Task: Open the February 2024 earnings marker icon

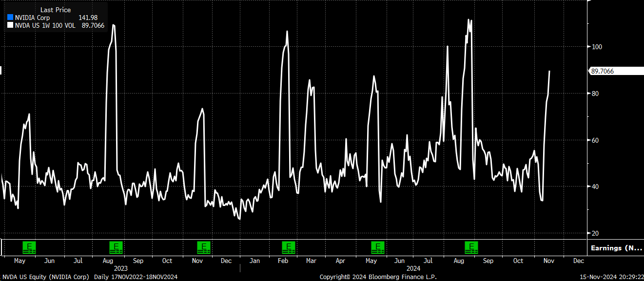Action: (289, 247)
